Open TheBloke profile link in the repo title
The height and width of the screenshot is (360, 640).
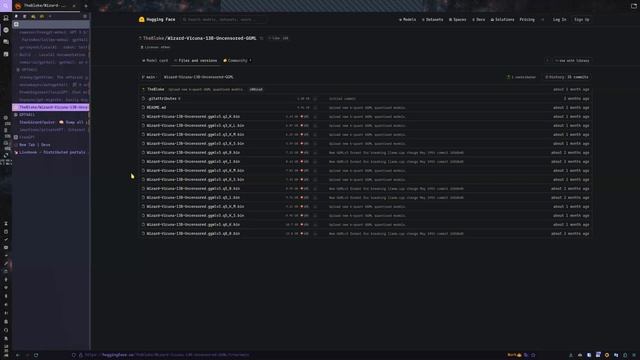coord(153,38)
